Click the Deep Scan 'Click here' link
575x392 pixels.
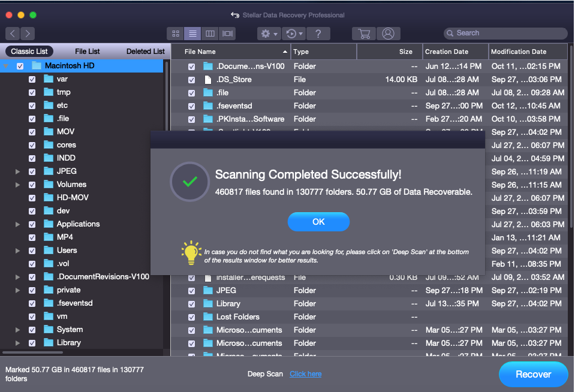305,374
